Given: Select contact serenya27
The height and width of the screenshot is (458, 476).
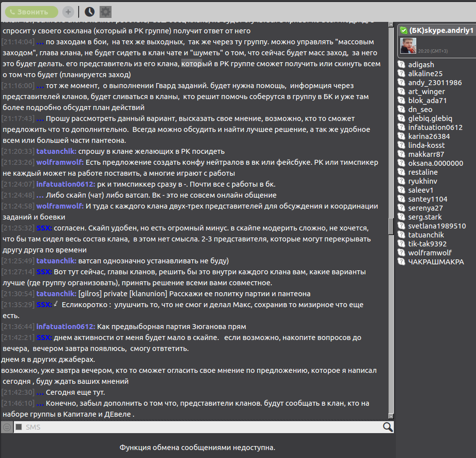Looking at the screenshot, I should pos(425,208).
